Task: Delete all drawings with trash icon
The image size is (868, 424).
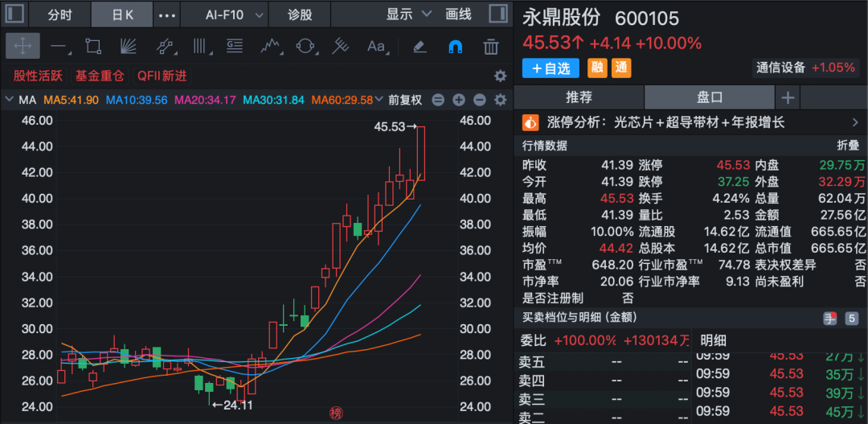Action: tap(490, 46)
